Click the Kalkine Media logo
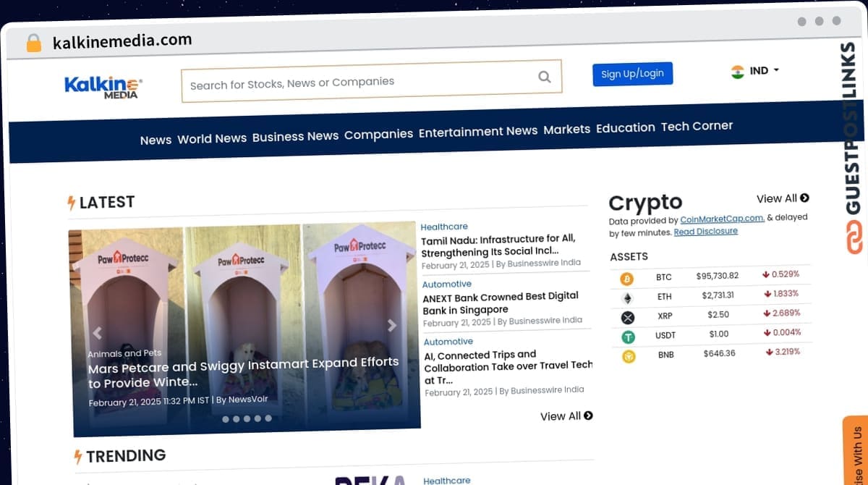This screenshot has height=485, width=868. pos(103,87)
